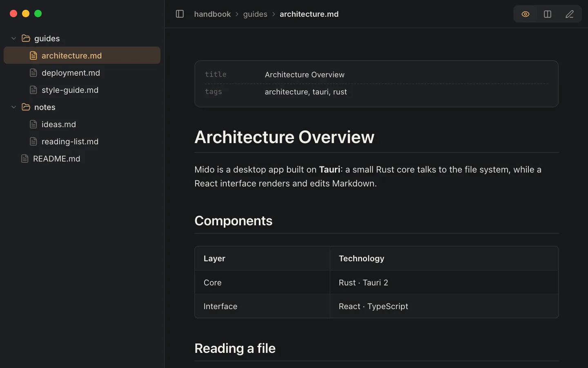The width and height of the screenshot is (588, 368).
Task: Collapse the guides folder chevron
Action: [14, 38]
